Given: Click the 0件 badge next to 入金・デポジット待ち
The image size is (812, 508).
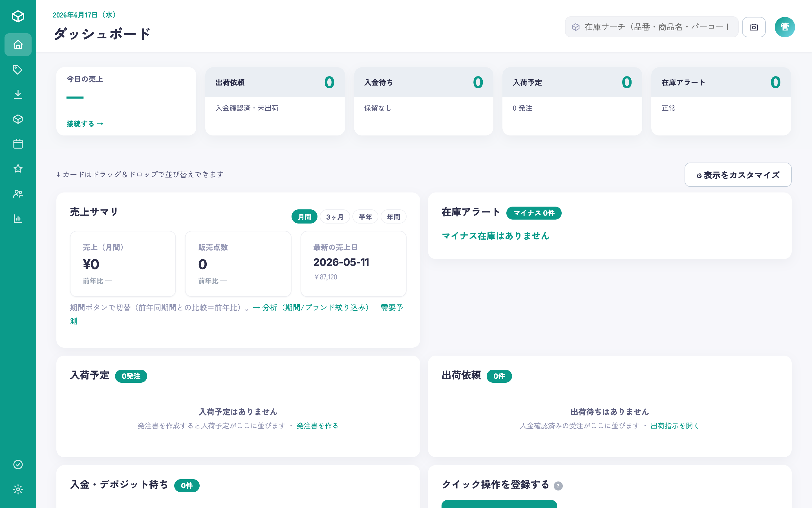Looking at the screenshot, I should point(187,485).
